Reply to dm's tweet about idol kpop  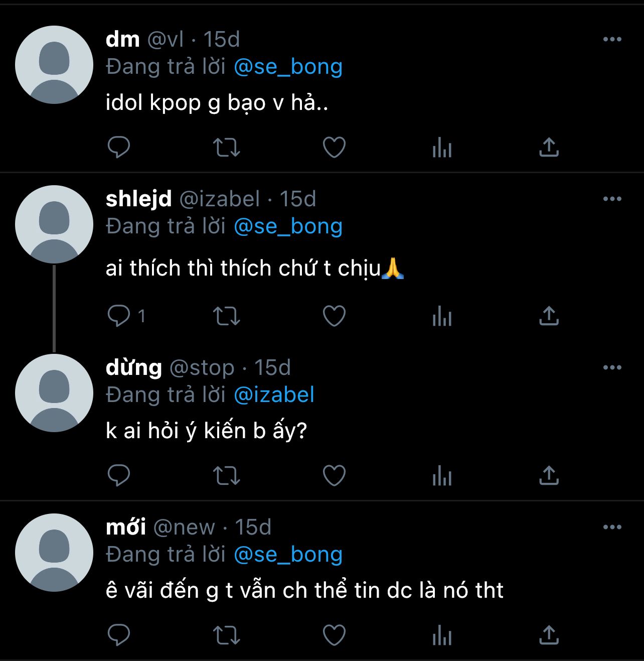pos(119,148)
